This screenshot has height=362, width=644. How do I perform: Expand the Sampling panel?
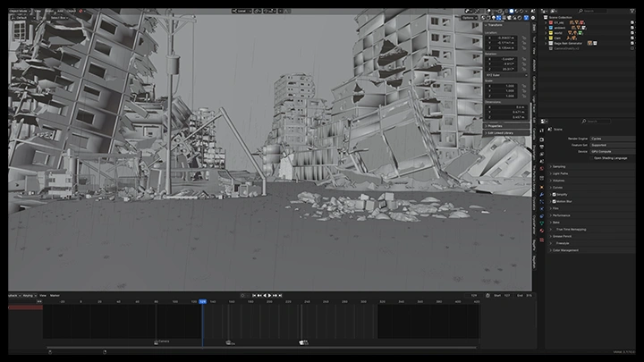(592, 166)
